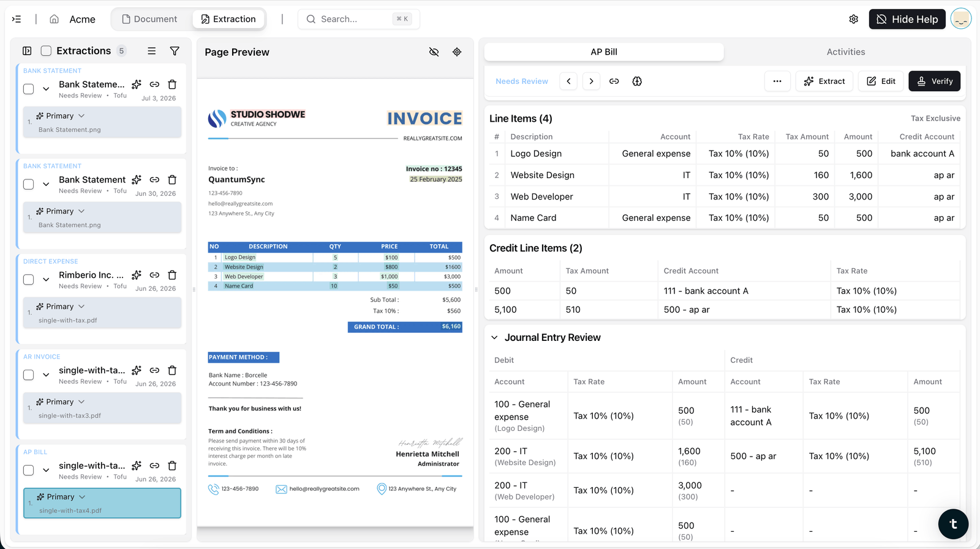The height and width of the screenshot is (549, 980).
Task: Select the Logo Design line item row
Action: click(x=725, y=154)
